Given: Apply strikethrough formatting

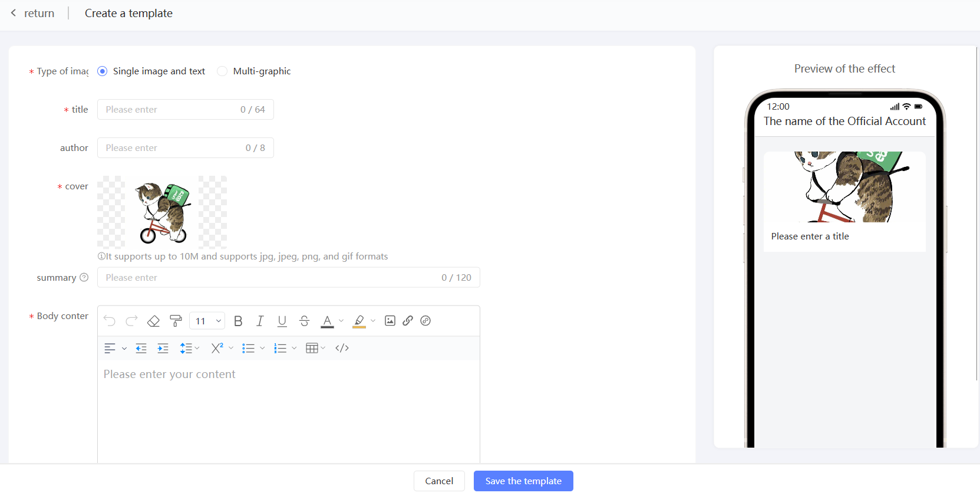Looking at the screenshot, I should [x=304, y=321].
